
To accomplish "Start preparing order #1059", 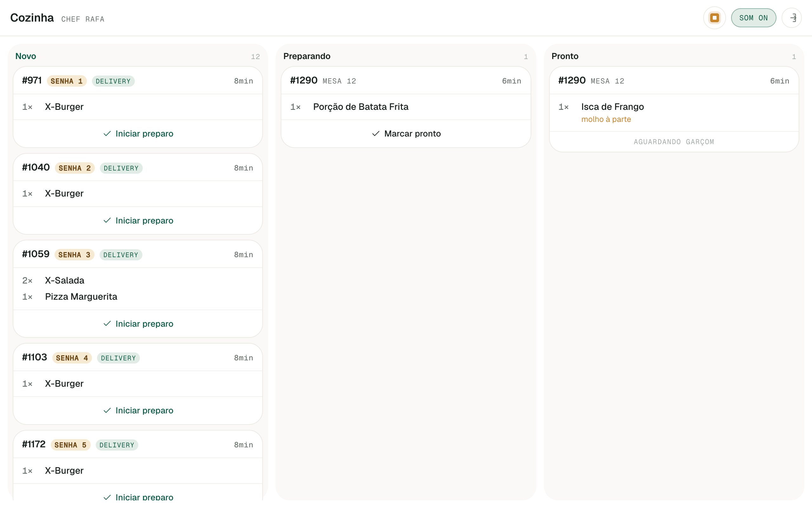I will tap(138, 324).
